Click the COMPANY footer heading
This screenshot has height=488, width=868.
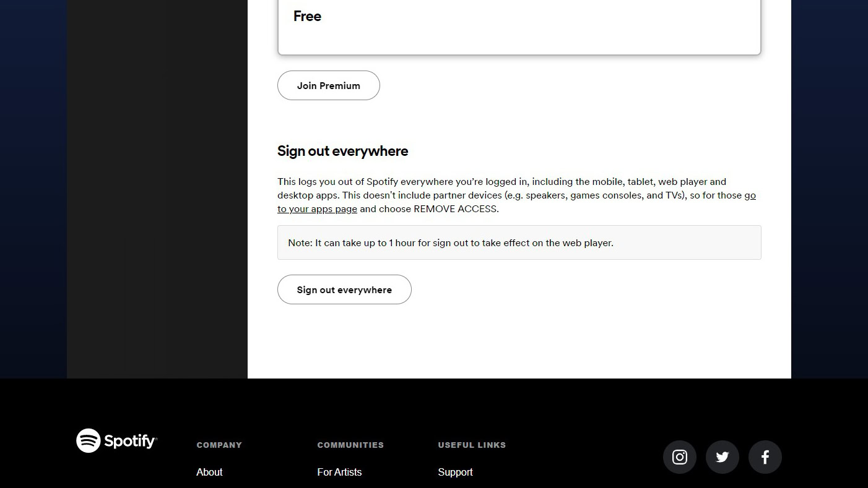(219, 445)
